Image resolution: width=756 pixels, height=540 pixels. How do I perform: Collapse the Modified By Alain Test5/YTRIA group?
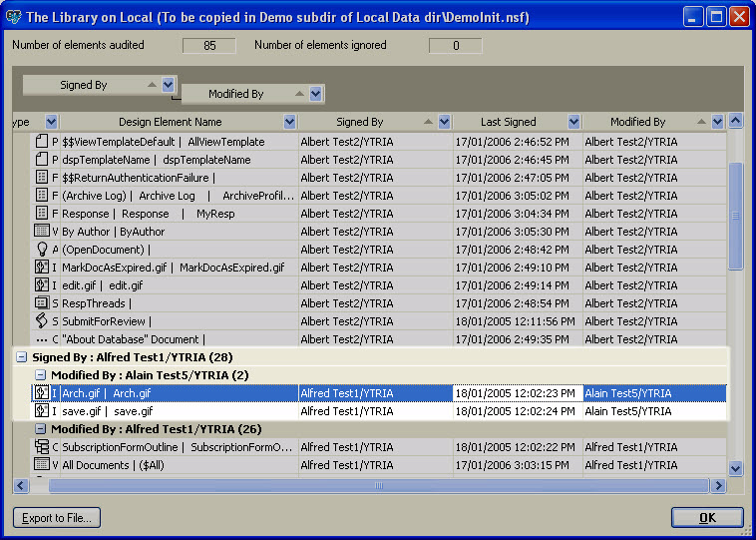click(40, 375)
